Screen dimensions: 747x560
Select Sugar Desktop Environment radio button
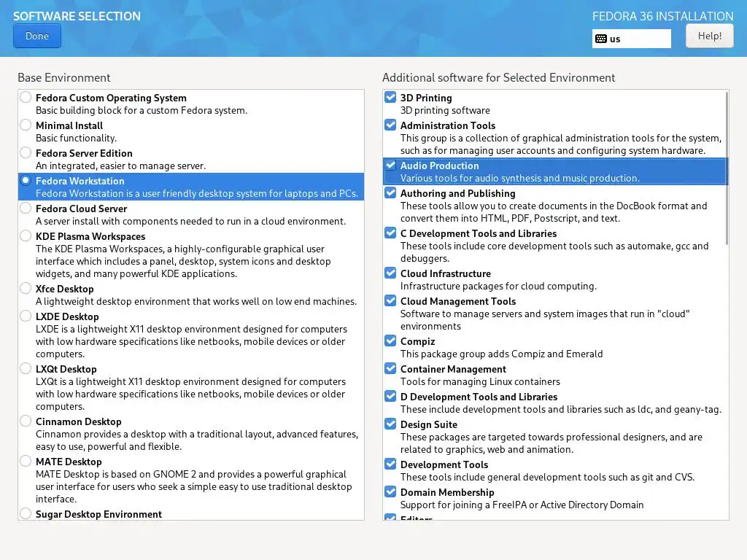26,513
